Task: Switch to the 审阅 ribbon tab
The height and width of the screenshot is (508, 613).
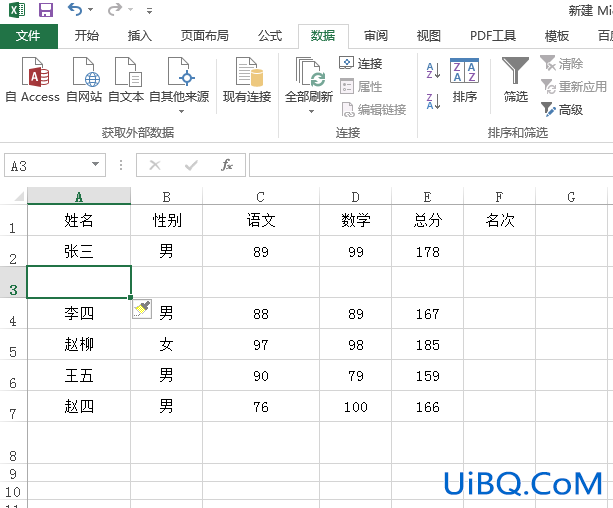Action: (x=376, y=36)
